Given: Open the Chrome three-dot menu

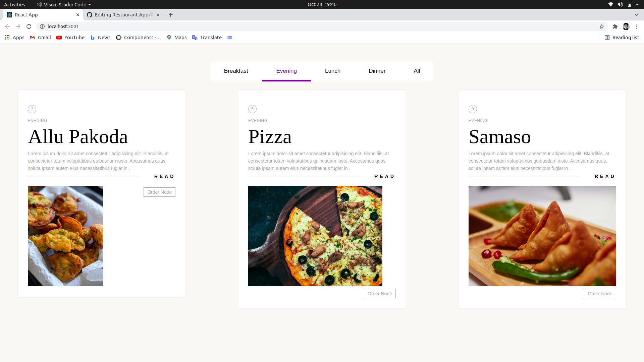Looking at the screenshot, I should point(636,26).
